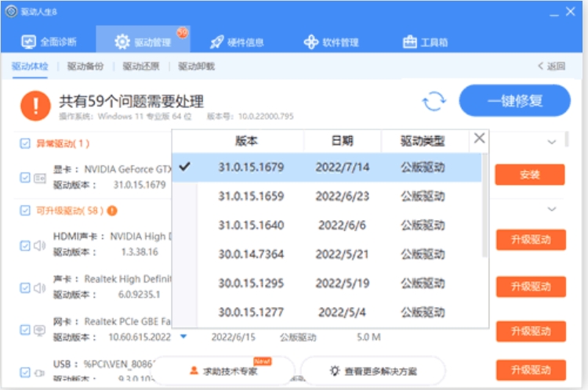
Task: Click the date 2022/5/21 cell
Action: coord(342,254)
